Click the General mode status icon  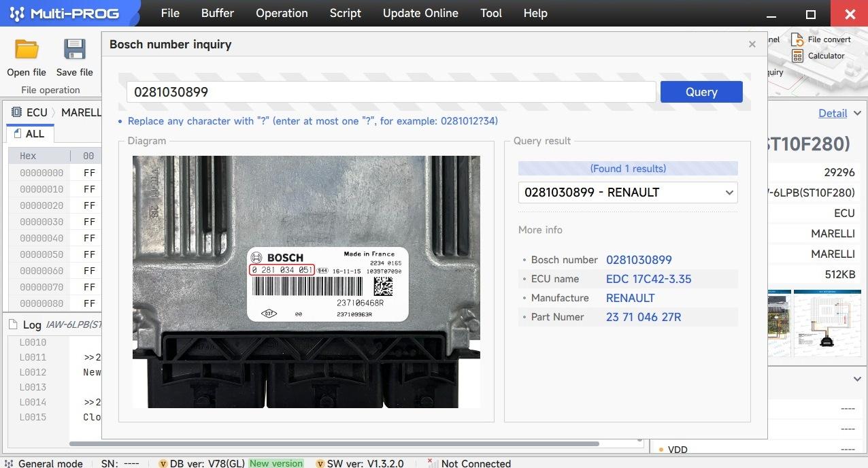point(9,463)
